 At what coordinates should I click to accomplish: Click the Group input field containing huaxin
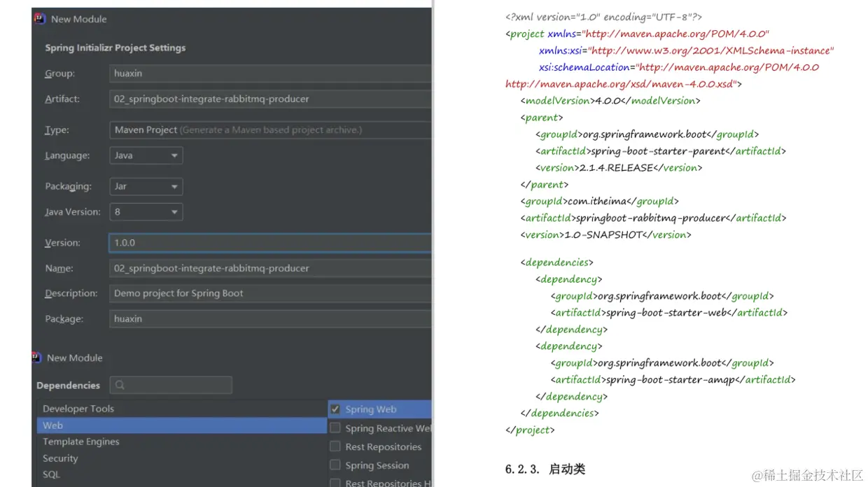(270, 73)
